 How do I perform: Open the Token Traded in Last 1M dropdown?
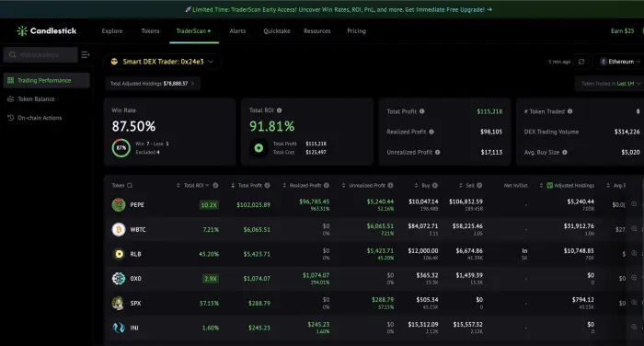tap(611, 84)
